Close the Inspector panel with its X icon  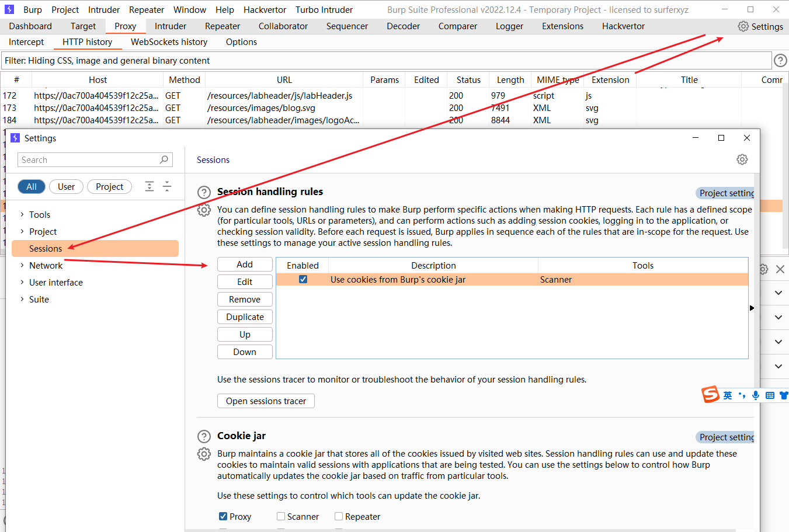click(x=780, y=269)
